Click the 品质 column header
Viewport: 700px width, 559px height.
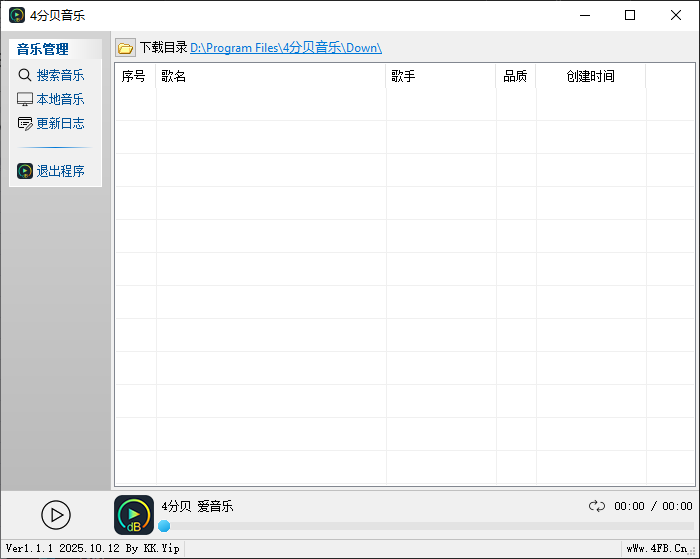click(x=515, y=76)
